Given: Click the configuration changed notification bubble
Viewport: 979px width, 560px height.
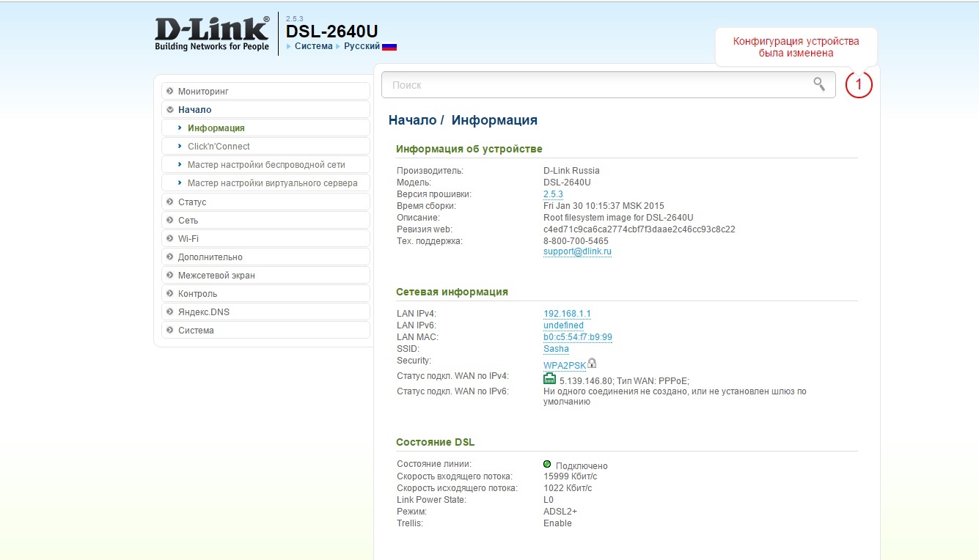Looking at the screenshot, I should 796,47.
